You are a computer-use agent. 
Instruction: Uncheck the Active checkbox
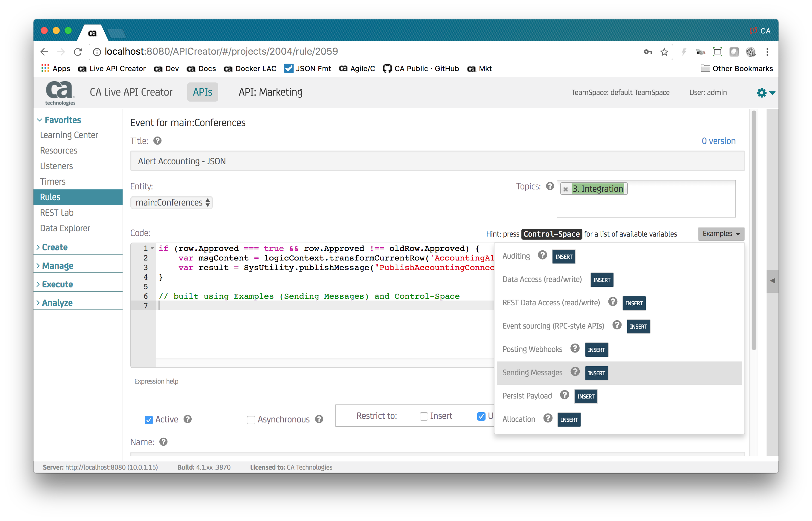[149, 420]
